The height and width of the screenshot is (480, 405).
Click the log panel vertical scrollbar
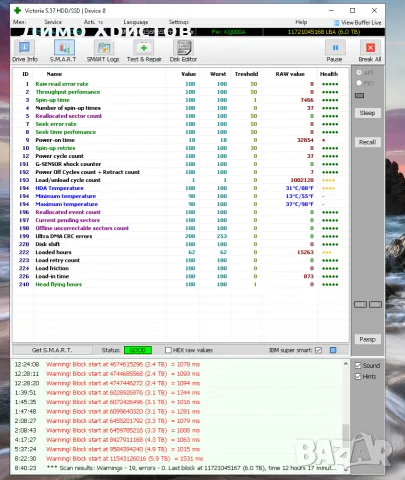pos(346,416)
